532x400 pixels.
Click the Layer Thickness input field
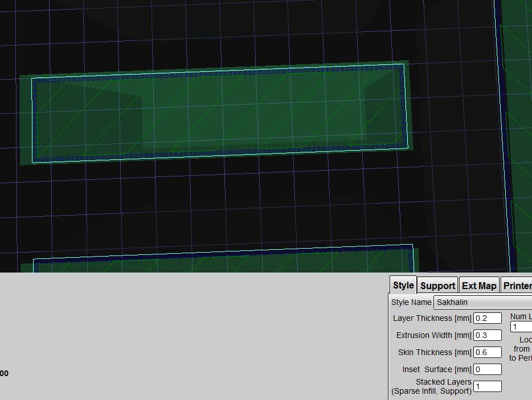[x=488, y=318]
